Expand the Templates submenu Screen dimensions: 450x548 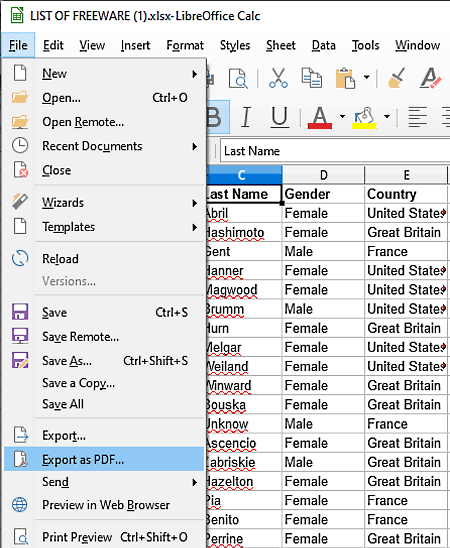click(195, 228)
